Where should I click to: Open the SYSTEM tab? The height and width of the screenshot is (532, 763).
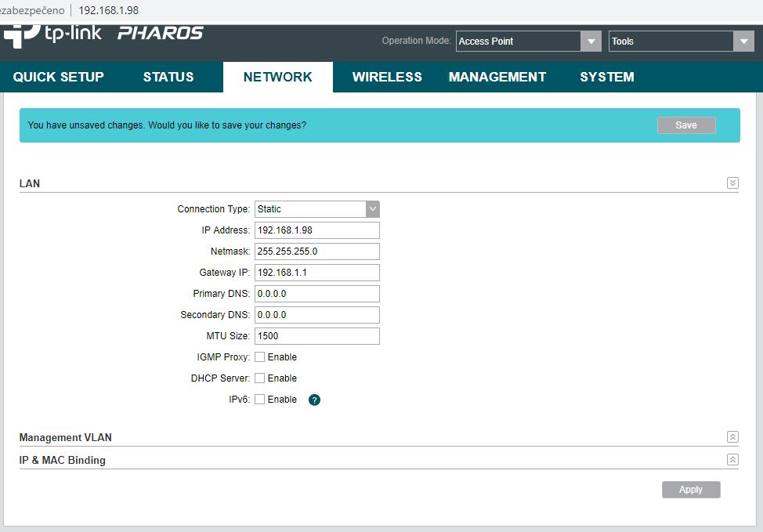pos(607,77)
